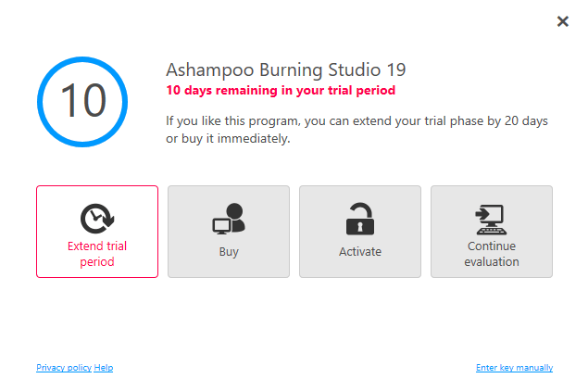The image size is (588, 391).
Task: Open the Help link
Action: click(104, 367)
